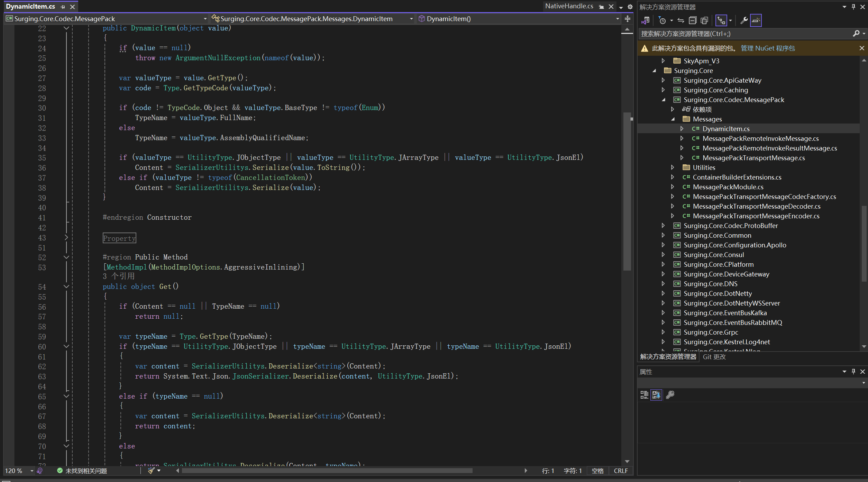Click the show all files icon
This screenshot has height=482, width=868.
coord(704,20)
